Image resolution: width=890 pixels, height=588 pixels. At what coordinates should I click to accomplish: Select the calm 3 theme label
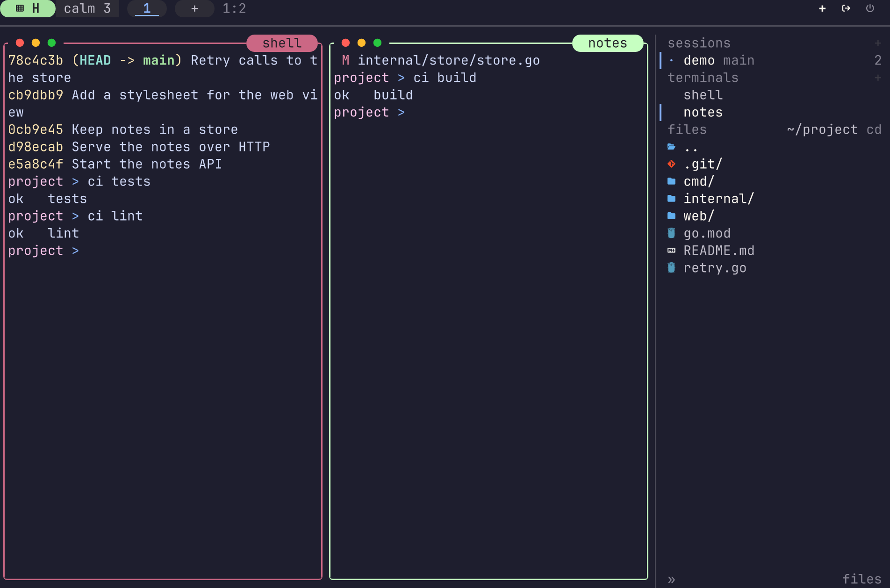click(x=87, y=8)
